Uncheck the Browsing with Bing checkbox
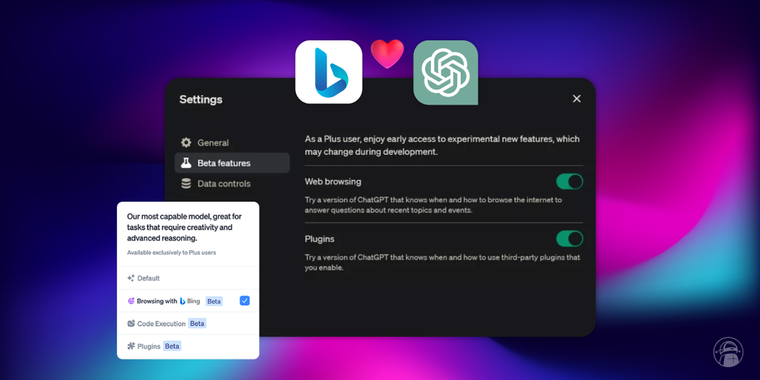Image resolution: width=760 pixels, height=380 pixels. (245, 301)
